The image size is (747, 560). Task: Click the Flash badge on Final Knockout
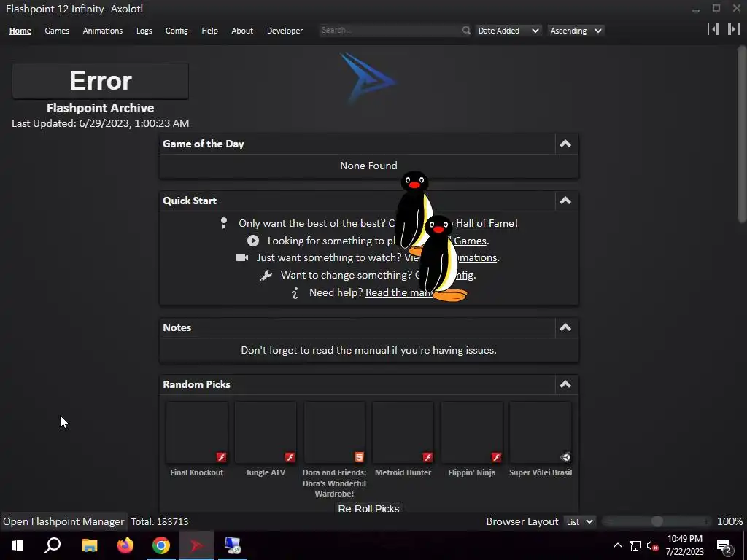coord(221,457)
